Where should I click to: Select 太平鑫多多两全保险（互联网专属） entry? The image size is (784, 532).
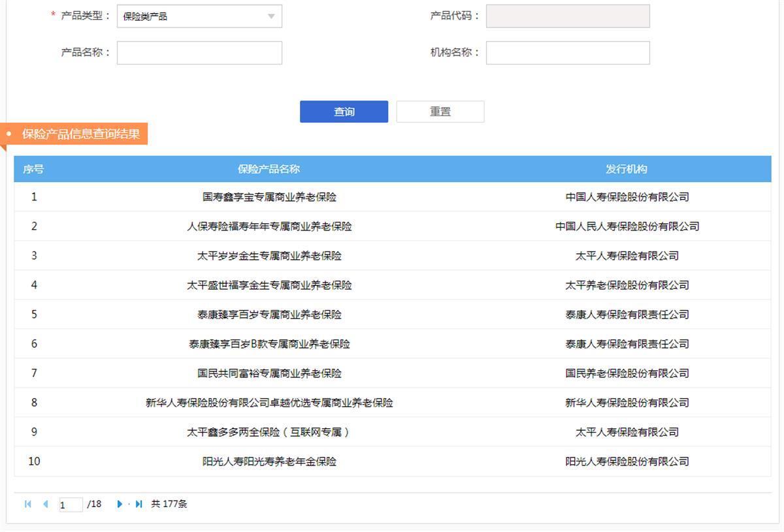point(269,432)
